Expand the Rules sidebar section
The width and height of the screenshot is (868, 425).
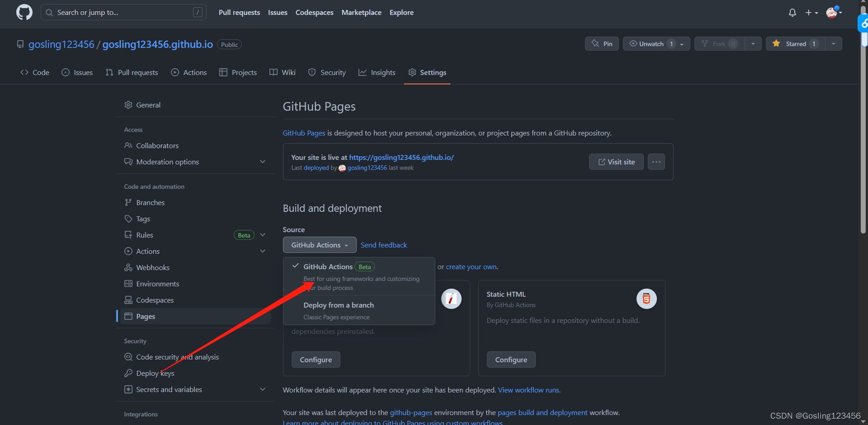click(263, 235)
